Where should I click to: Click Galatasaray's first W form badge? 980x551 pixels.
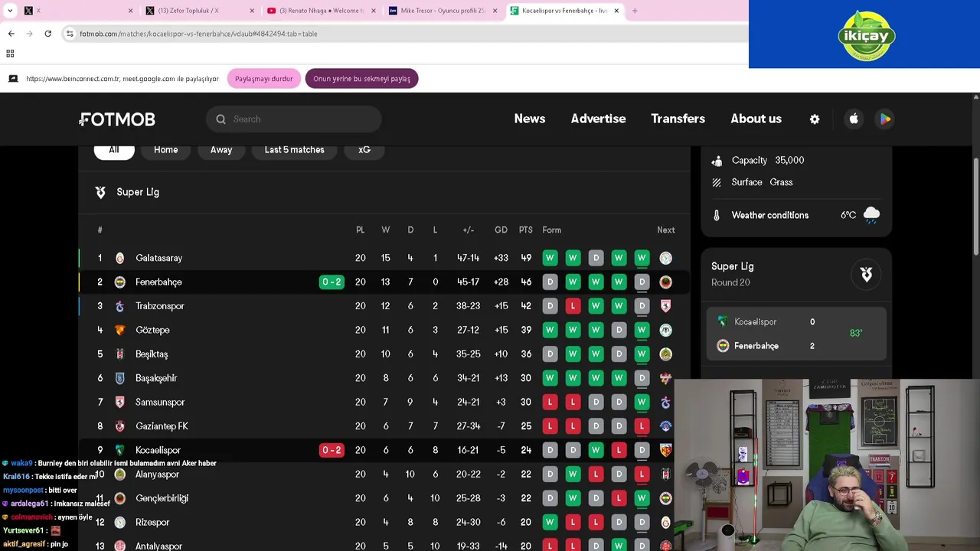click(550, 258)
